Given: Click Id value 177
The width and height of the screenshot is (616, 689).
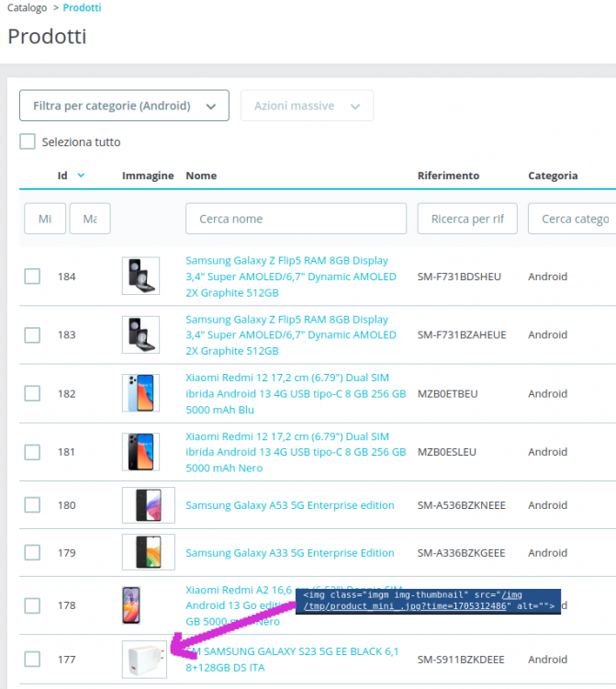Looking at the screenshot, I should tap(67, 659).
